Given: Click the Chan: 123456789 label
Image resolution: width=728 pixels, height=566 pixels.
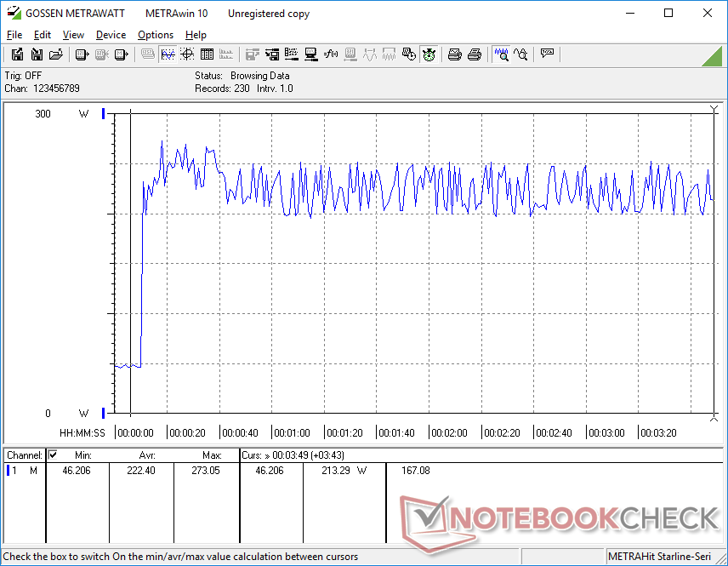Looking at the screenshot, I should tap(43, 89).
